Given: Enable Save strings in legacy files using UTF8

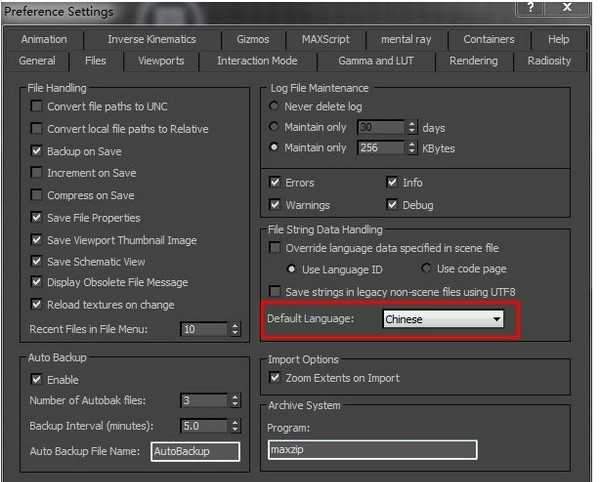Looking at the screenshot, I should 275,292.
